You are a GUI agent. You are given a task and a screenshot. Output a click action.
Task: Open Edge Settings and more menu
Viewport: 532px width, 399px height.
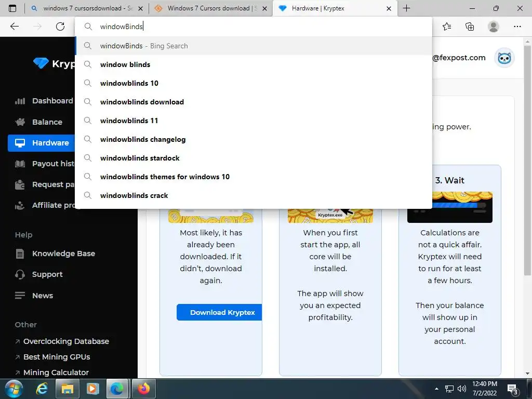coord(517,26)
